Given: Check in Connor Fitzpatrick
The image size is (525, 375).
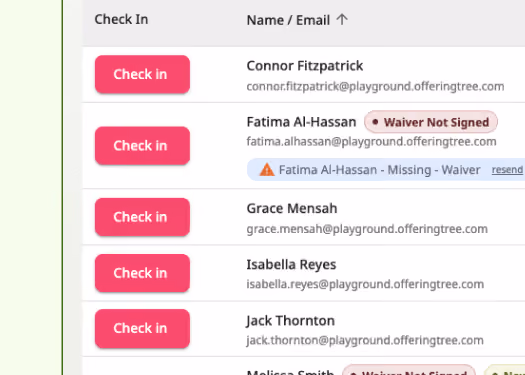Looking at the screenshot, I should [x=142, y=74].
